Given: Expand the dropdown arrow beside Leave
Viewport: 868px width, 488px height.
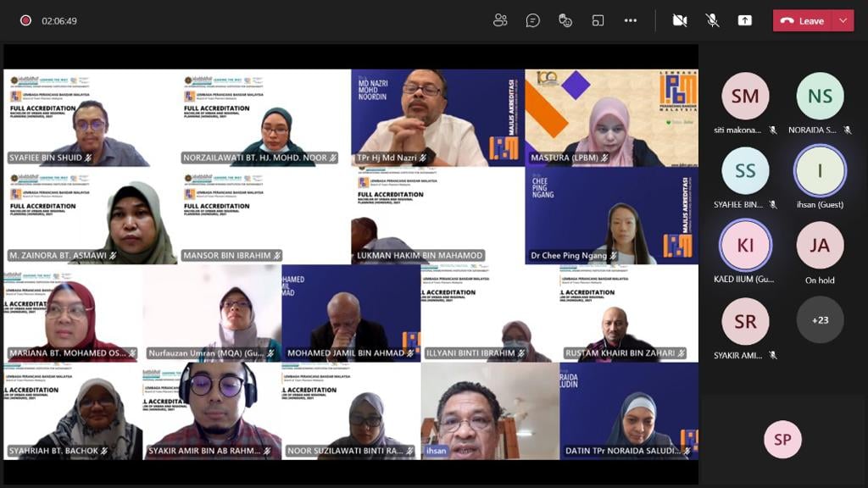Looking at the screenshot, I should click(x=843, y=21).
